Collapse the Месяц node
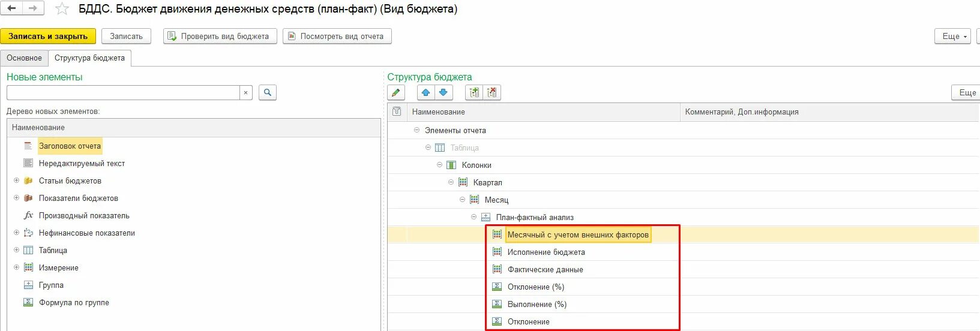Viewport: 980px width, 331px height. coord(462,200)
